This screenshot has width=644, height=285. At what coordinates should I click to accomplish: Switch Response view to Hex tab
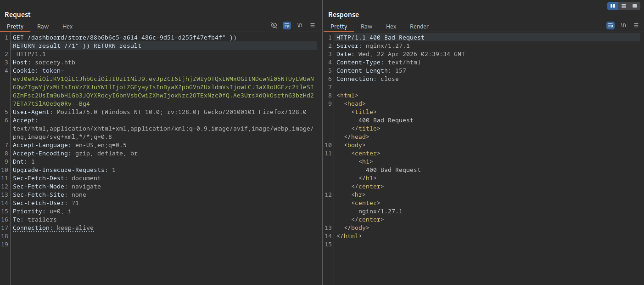click(391, 26)
